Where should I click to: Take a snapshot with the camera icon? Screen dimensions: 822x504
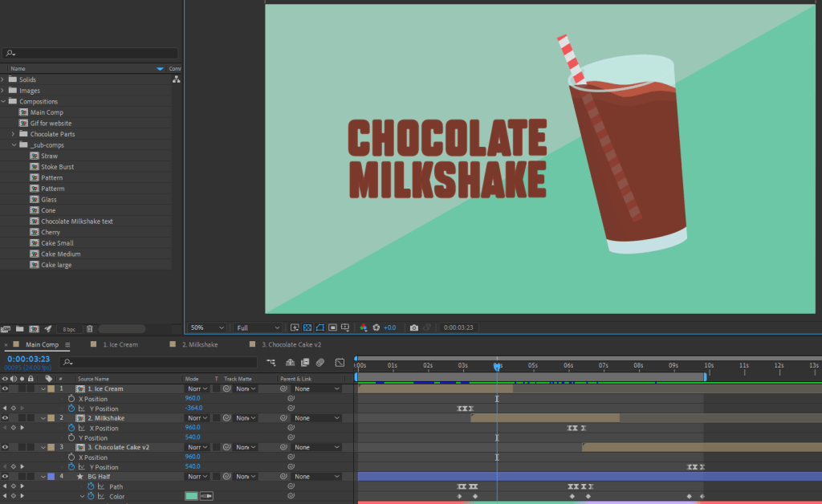pyautogui.click(x=414, y=327)
